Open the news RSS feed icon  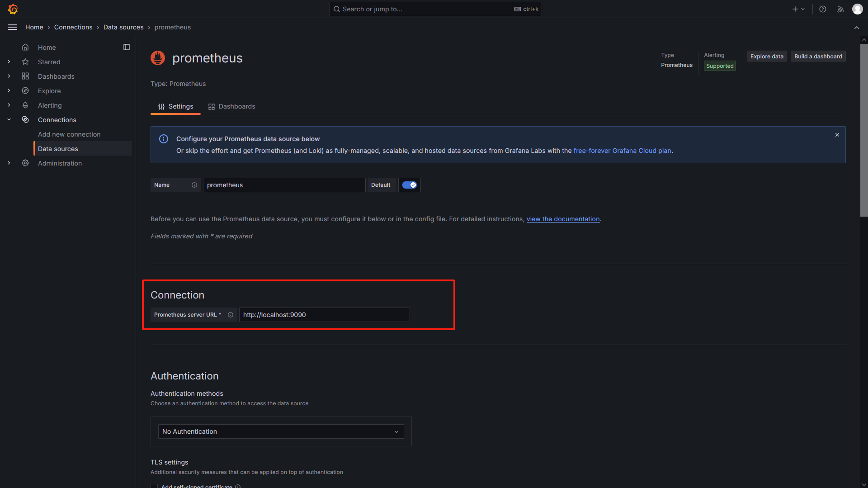tap(840, 9)
